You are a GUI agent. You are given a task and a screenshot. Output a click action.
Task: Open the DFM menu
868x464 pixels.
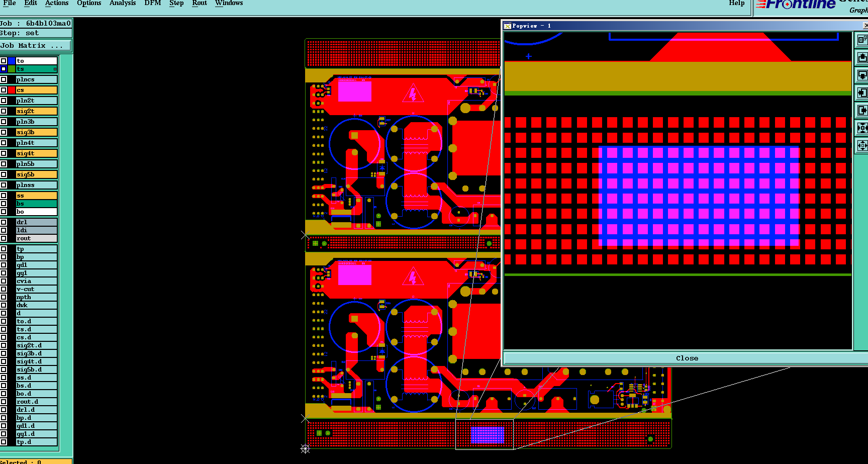[153, 3]
